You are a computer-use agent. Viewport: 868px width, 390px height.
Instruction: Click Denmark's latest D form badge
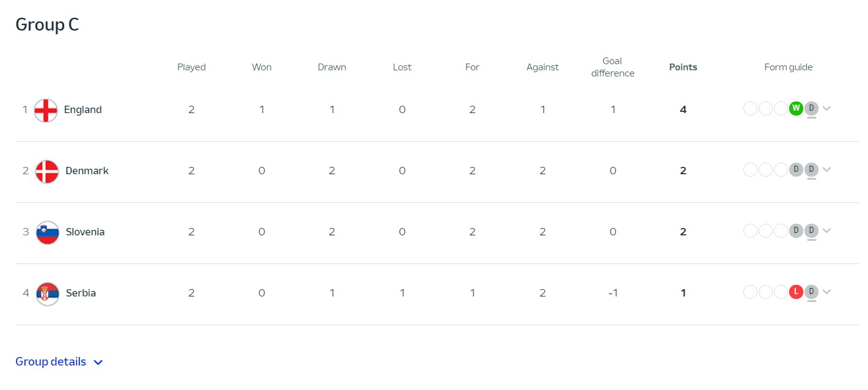[x=811, y=169]
